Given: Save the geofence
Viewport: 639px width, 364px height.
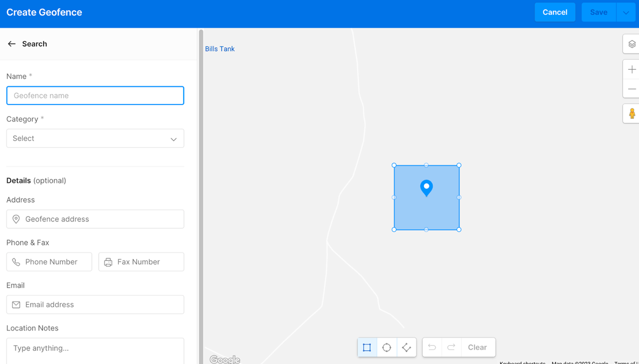Looking at the screenshot, I should [599, 12].
